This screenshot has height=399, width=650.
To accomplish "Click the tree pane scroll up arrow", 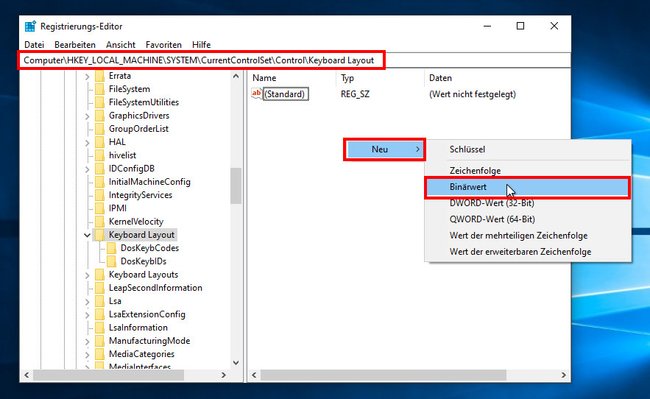I will pos(236,76).
